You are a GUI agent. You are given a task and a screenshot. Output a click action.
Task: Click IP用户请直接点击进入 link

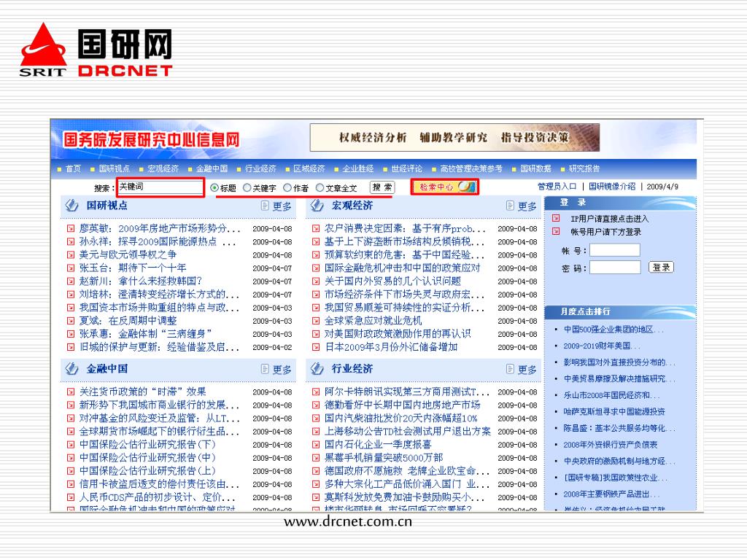[x=609, y=219]
